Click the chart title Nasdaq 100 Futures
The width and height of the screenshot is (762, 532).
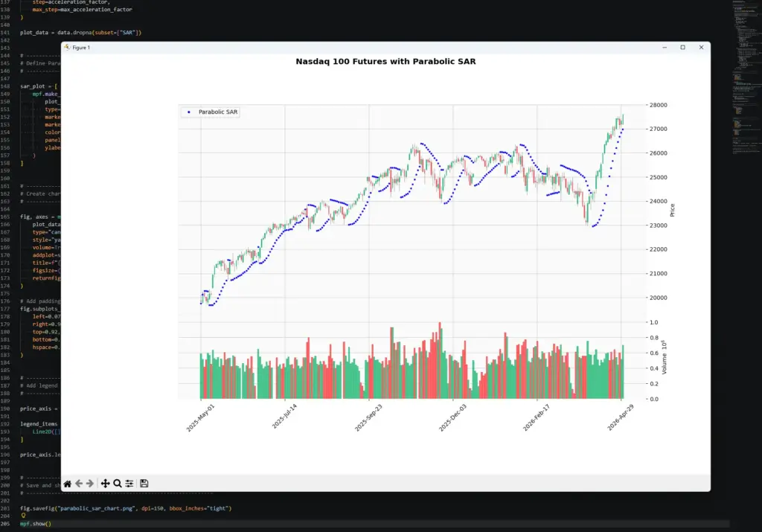click(386, 61)
